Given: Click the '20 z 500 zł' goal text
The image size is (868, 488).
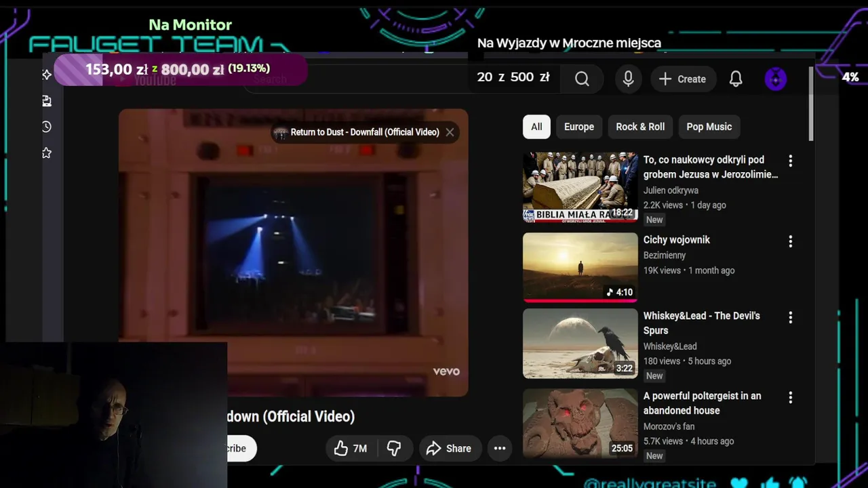Looking at the screenshot, I should click(x=513, y=77).
